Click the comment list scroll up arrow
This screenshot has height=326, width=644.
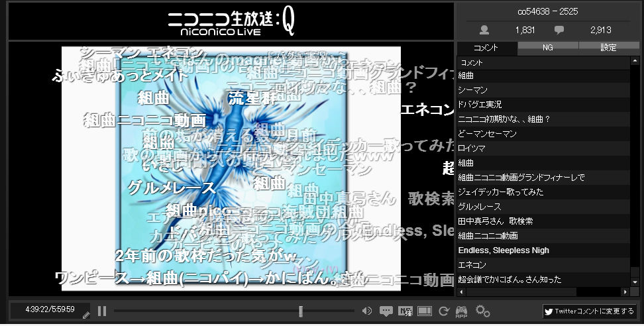tap(635, 61)
